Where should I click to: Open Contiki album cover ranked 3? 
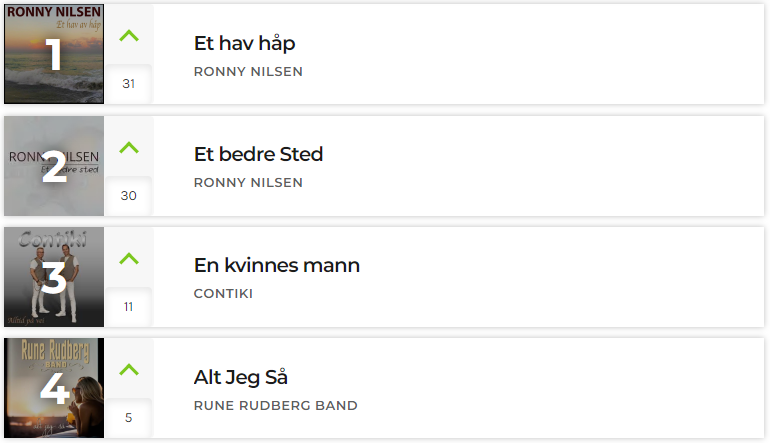pos(54,277)
